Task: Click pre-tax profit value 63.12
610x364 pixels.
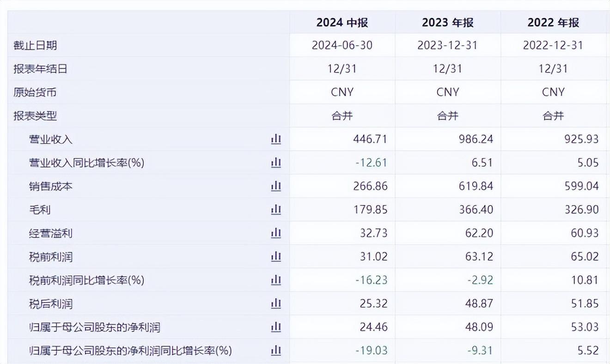Action: 479,257
